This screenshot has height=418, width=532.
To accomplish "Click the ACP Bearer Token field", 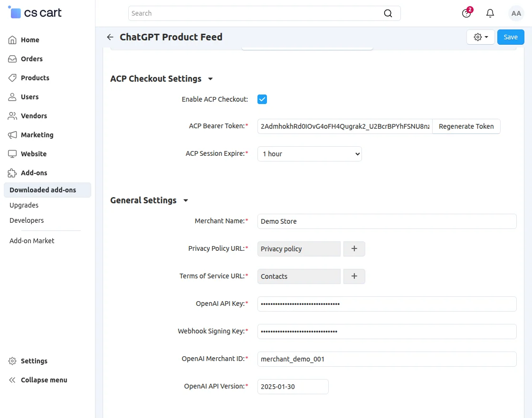I will pyautogui.click(x=345, y=126).
